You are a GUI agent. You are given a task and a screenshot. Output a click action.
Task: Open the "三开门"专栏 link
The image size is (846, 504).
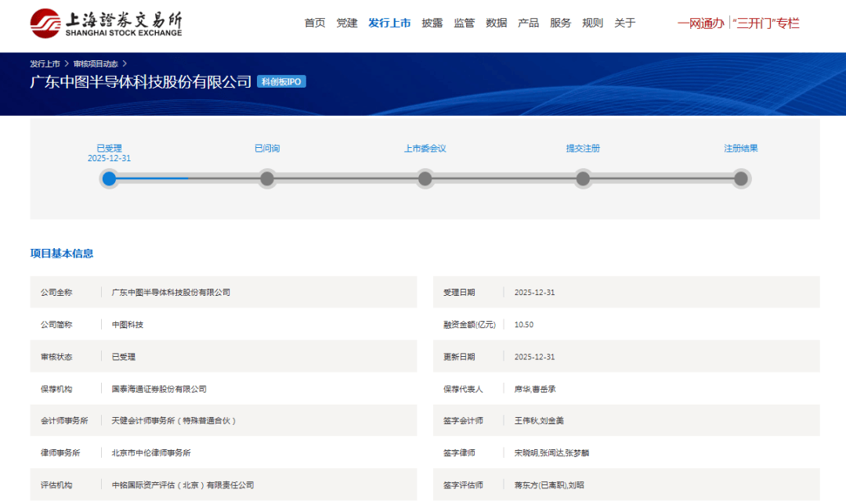pos(765,23)
